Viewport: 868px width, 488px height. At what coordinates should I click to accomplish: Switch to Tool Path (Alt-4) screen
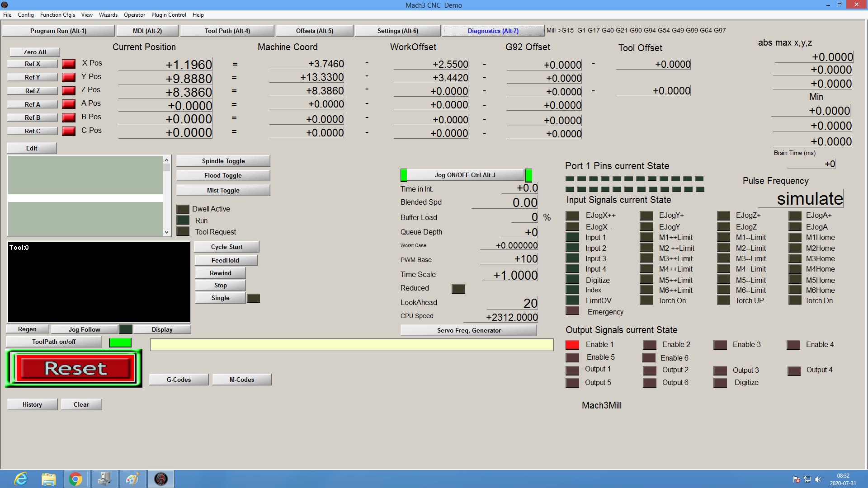tap(227, 31)
